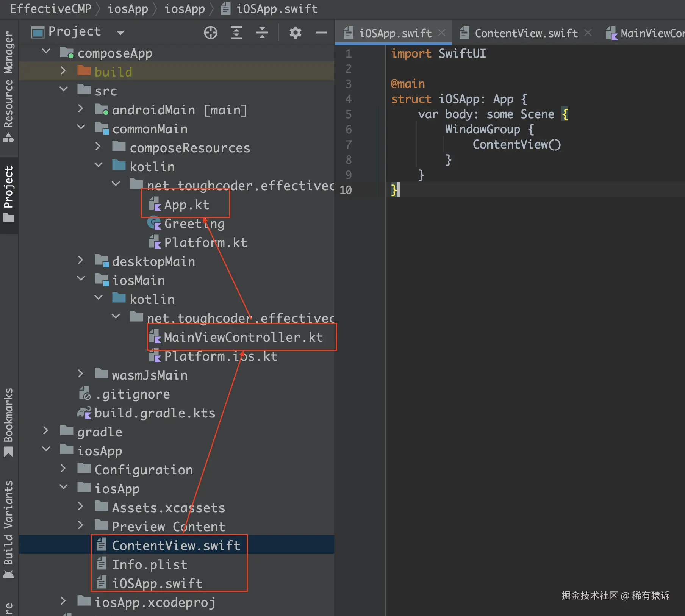This screenshot has height=616, width=685.
Task: Open the Project view dropdown
Action: [120, 33]
